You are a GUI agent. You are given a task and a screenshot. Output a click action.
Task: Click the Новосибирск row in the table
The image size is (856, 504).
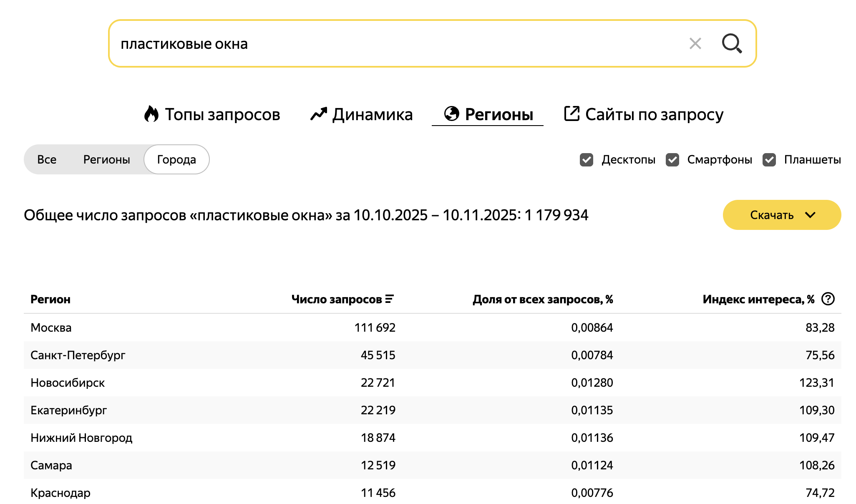[68, 383]
